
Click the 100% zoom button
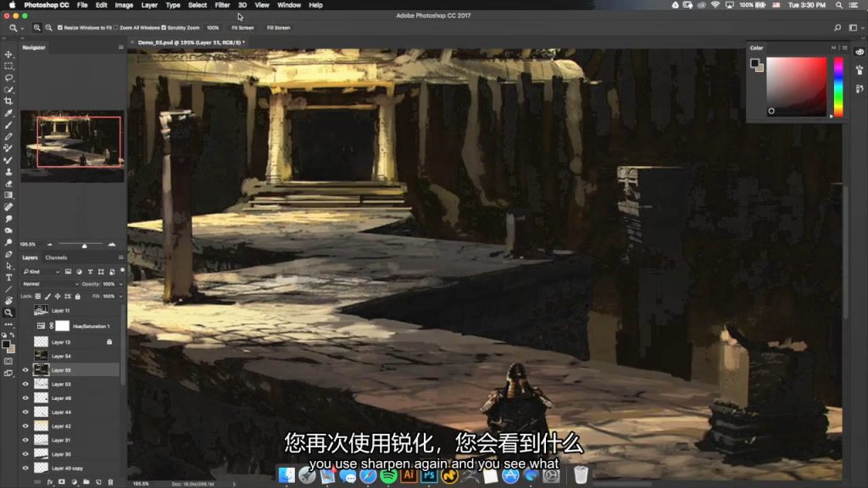pos(213,28)
